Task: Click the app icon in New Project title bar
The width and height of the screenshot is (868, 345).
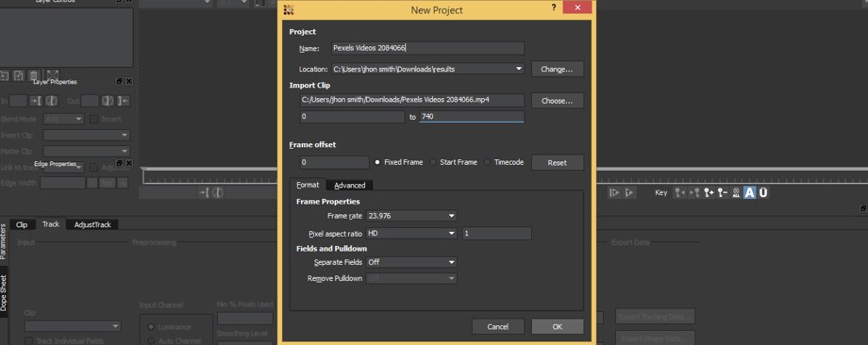Action: click(x=288, y=9)
